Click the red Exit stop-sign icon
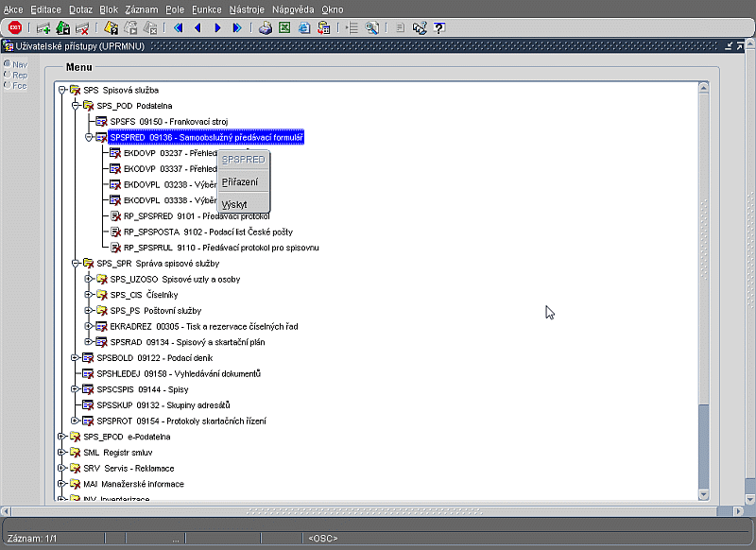The height and width of the screenshot is (550, 756). 15,27
